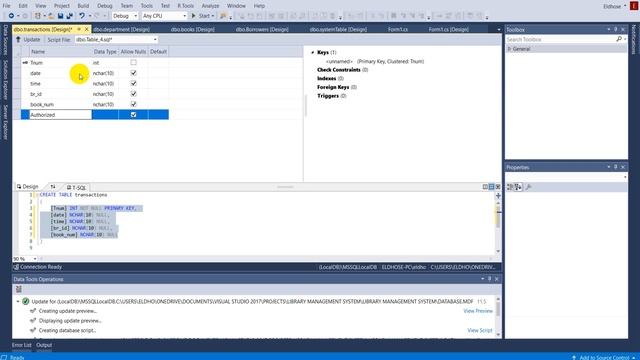Click the vertical split layout icon
The width and height of the screenshot is (640, 360).
tap(485, 187)
